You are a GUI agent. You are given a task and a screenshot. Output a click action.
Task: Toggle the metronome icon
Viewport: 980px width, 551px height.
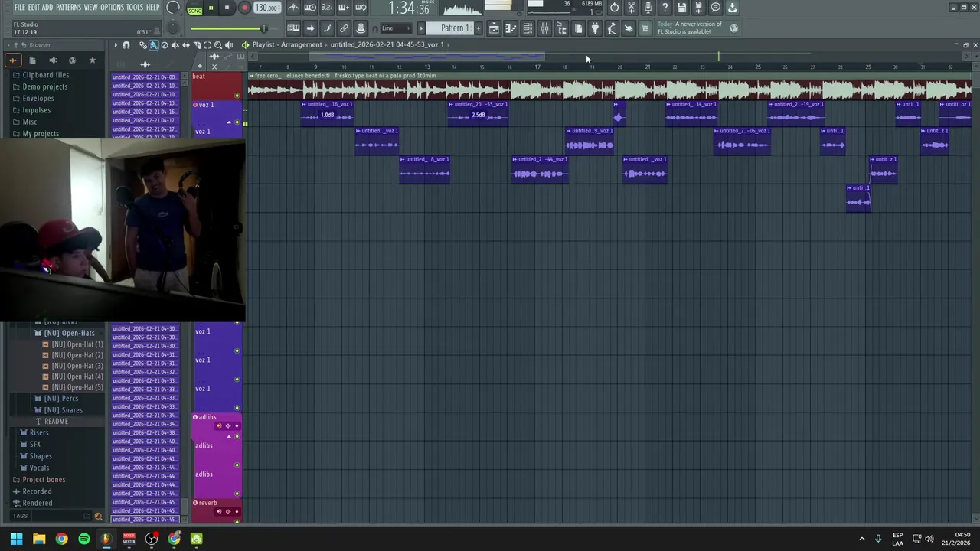(293, 8)
